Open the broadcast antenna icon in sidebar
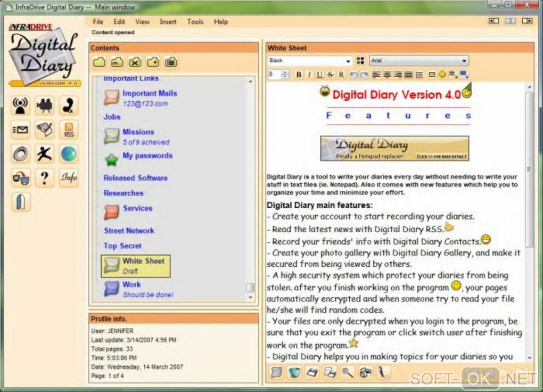The width and height of the screenshot is (543, 392). (20, 105)
